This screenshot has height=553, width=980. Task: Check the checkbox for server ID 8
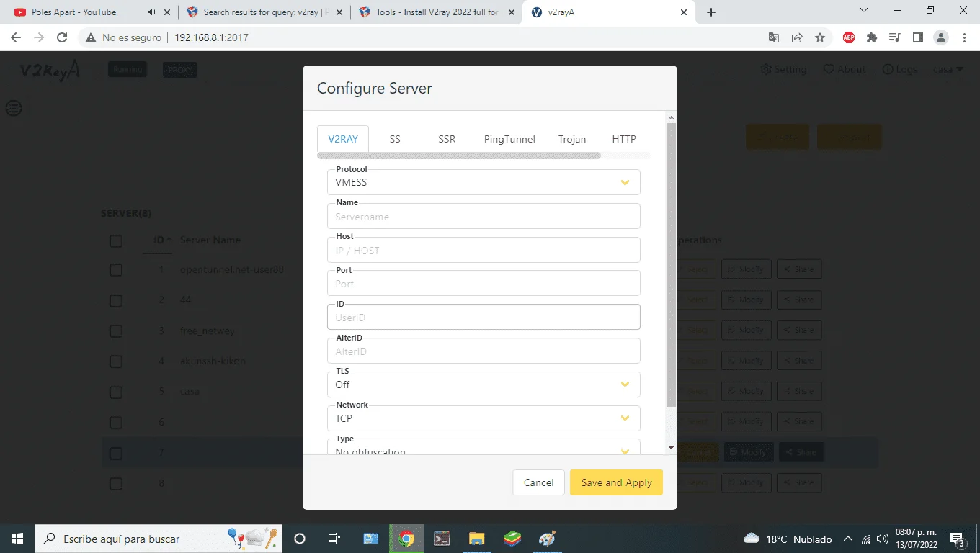pos(116,484)
